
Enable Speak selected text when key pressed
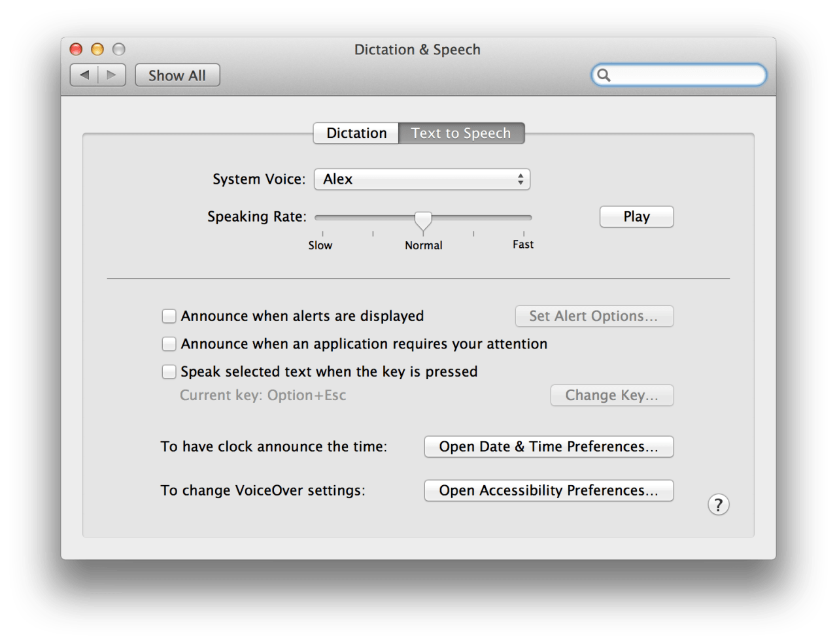point(169,372)
